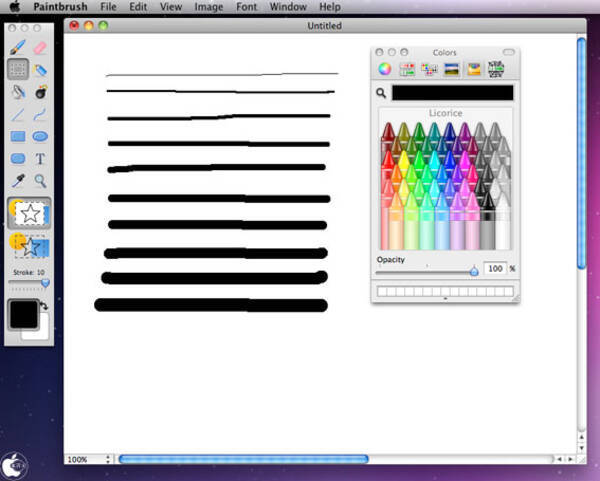Select the Bomb clear tool
Viewport: 600px width, 481px height.
tap(41, 92)
